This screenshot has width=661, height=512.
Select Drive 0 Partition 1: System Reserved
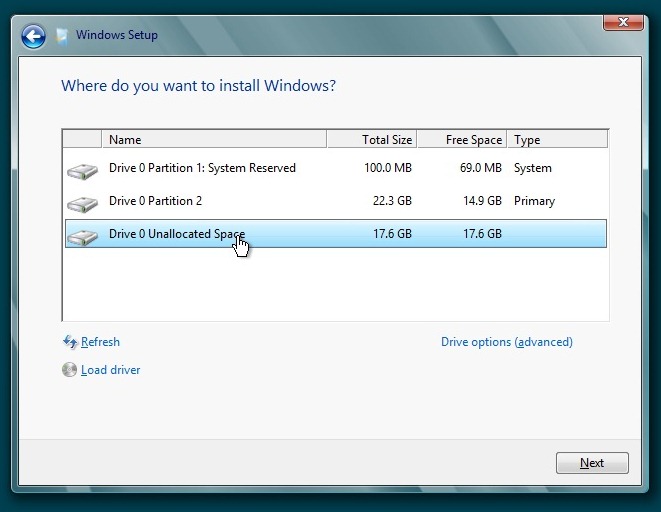pos(336,168)
